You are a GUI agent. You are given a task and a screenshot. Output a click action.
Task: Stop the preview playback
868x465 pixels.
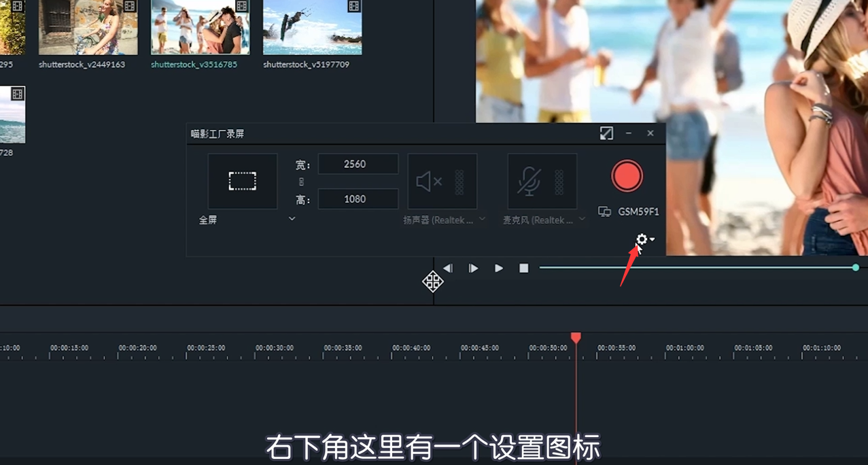[x=523, y=269]
